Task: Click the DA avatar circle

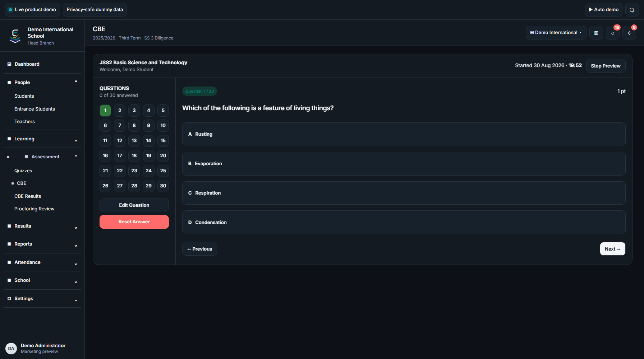Action: click(11, 349)
